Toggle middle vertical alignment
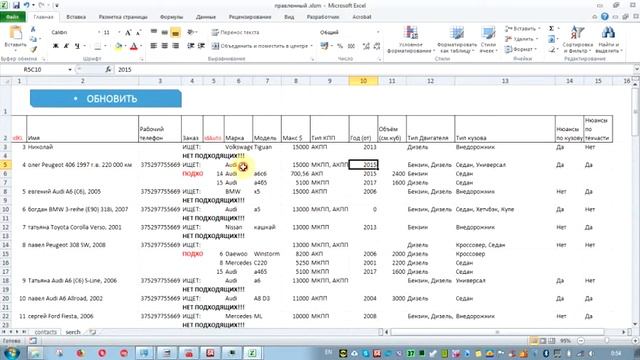The width and height of the screenshot is (640, 360). click(164, 32)
